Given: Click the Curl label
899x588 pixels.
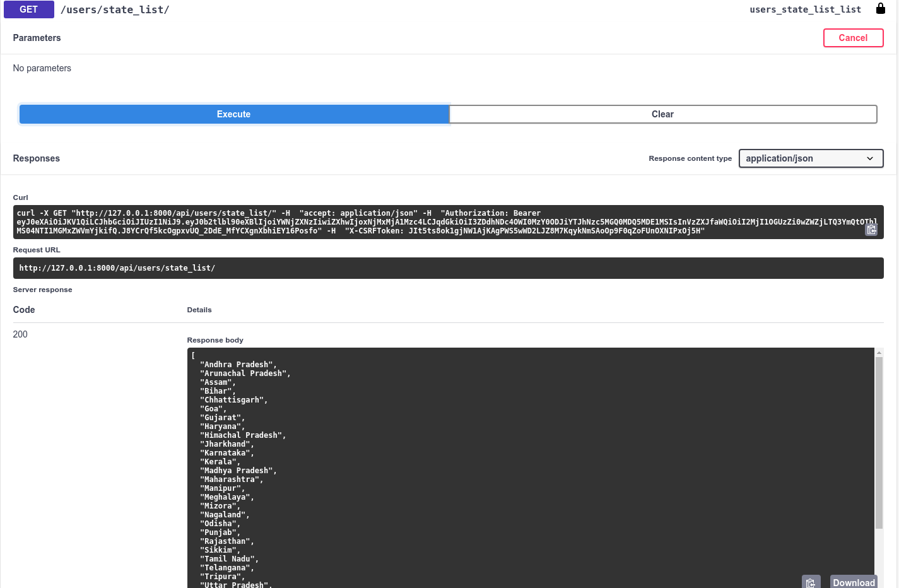Looking at the screenshot, I should 21,197.
